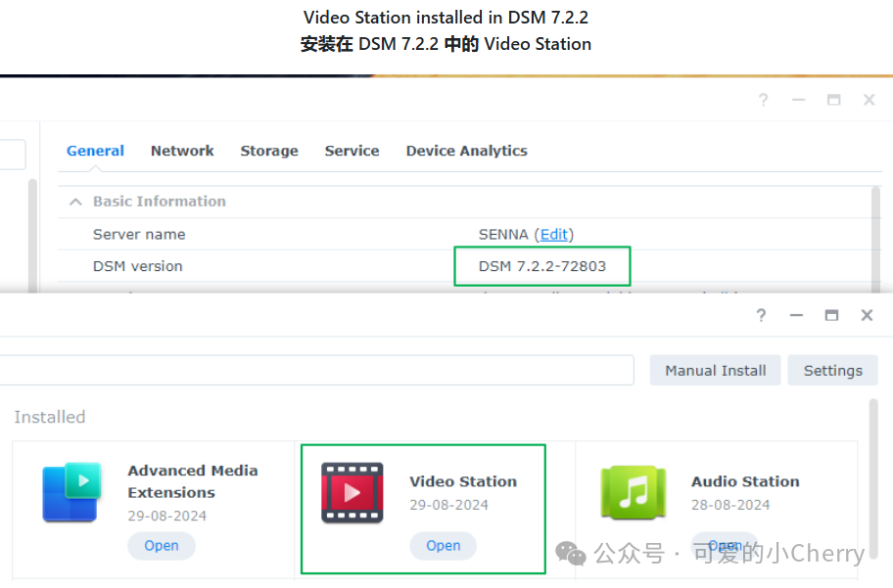Open help in Package Center window
The height and width of the screenshot is (588, 893).
coord(761,315)
